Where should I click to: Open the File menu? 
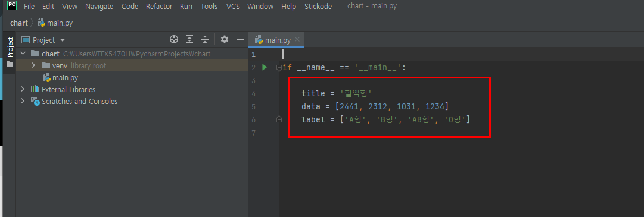pos(29,7)
